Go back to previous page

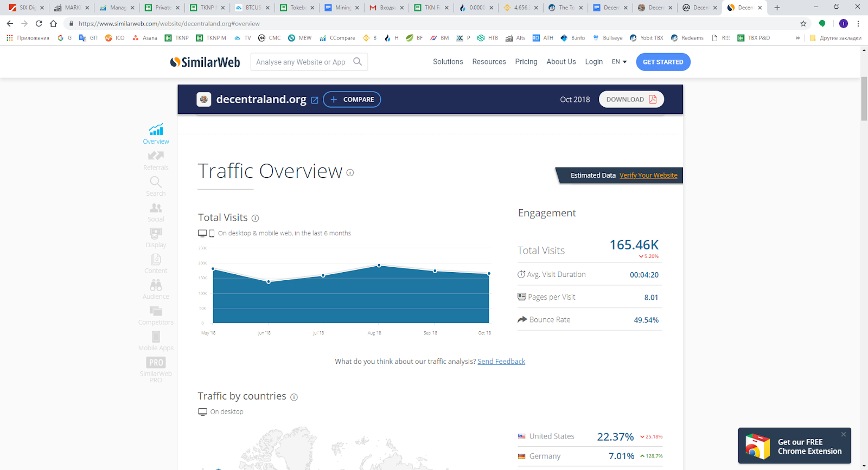(x=10, y=23)
